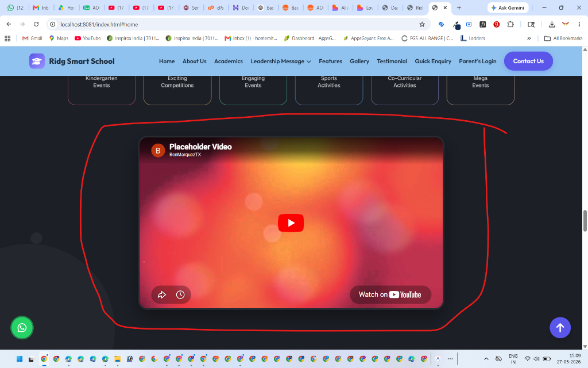Image resolution: width=588 pixels, height=368 pixels.
Task: Open the YouTube bookmark
Action: [88, 39]
